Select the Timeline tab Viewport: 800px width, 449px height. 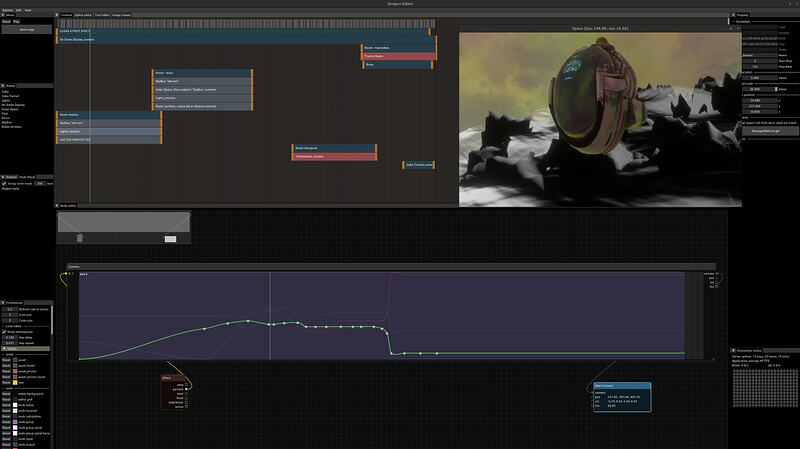pyautogui.click(x=66, y=15)
